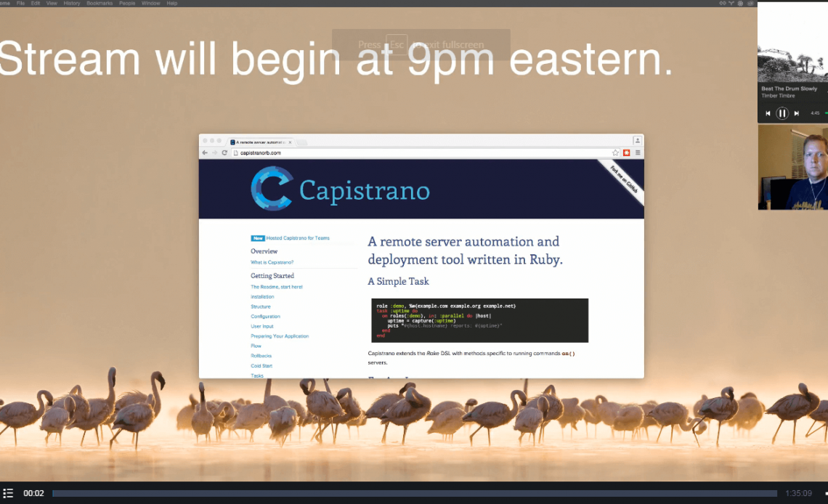Click the browser back arrow

coord(205,153)
